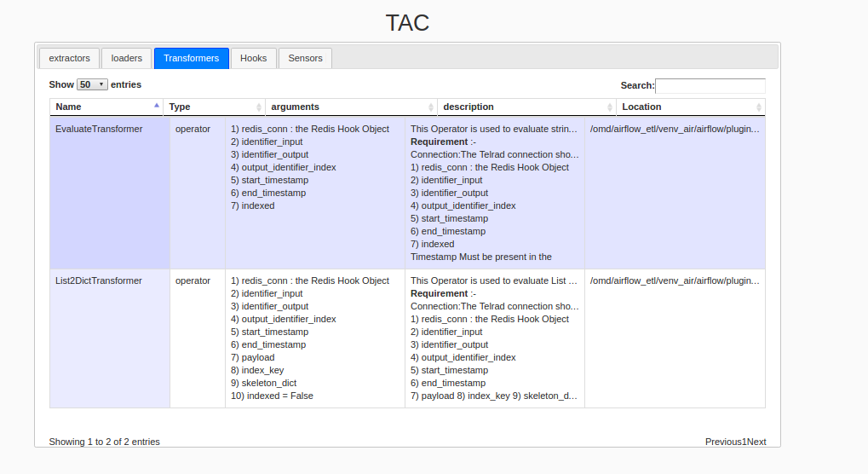
Task: Sort table by Type column
Action: pyautogui.click(x=215, y=107)
